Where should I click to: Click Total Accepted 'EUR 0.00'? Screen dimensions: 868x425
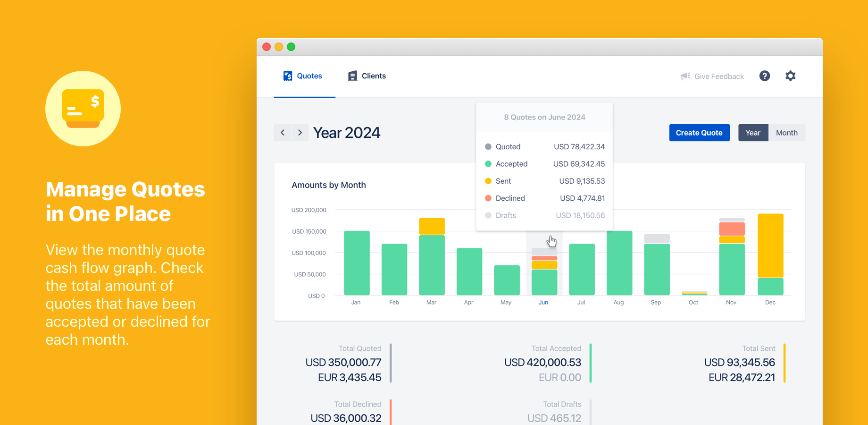click(560, 377)
